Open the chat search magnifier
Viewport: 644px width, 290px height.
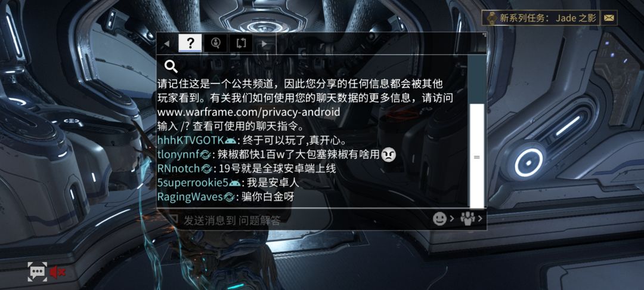[171, 66]
